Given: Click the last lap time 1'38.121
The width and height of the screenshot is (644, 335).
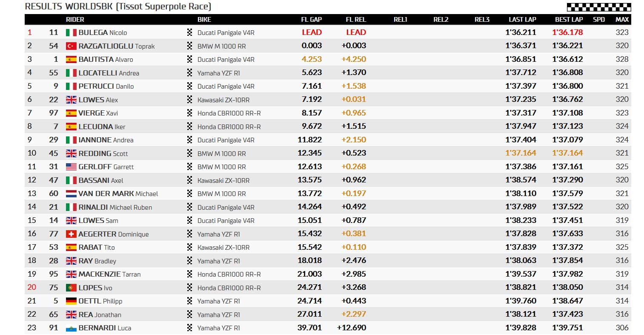Looking at the screenshot, I should point(521,314).
